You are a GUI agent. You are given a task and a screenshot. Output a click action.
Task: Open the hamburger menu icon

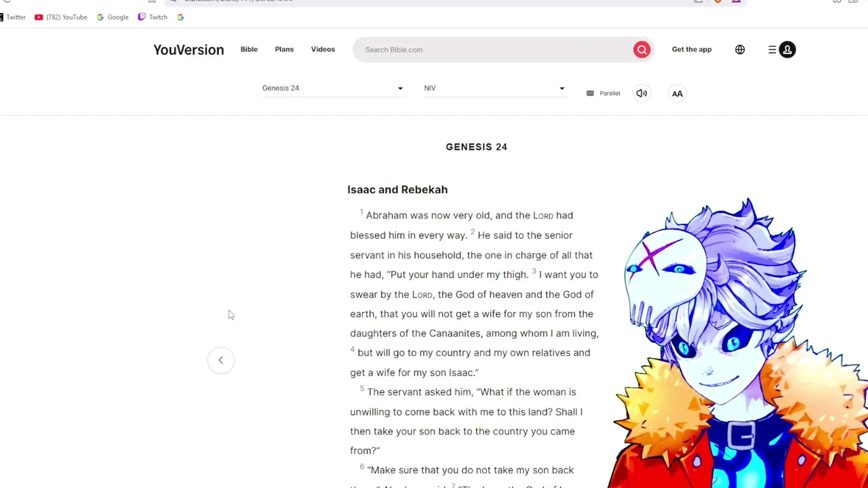coord(772,49)
